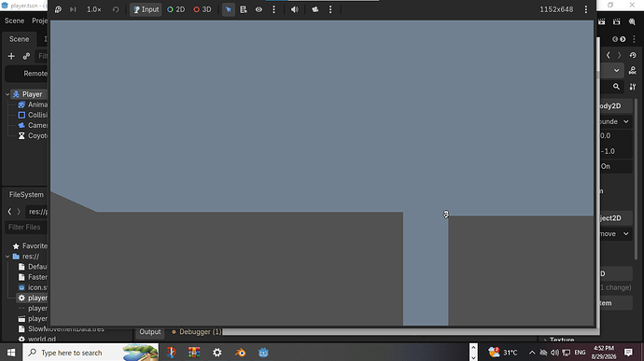Select the highlighted player scene file with gear icon
The image size is (644, 361).
[32, 298]
